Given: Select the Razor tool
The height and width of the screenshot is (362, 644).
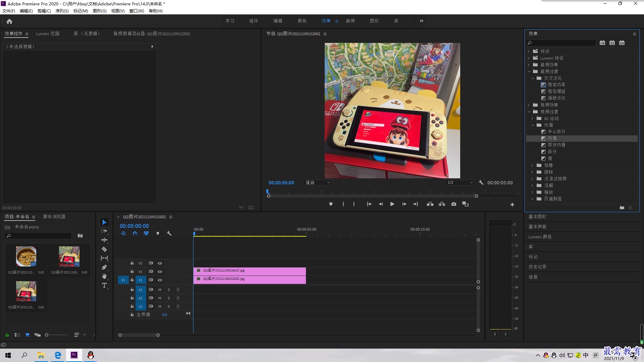Looking at the screenshot, I should 104,249.
